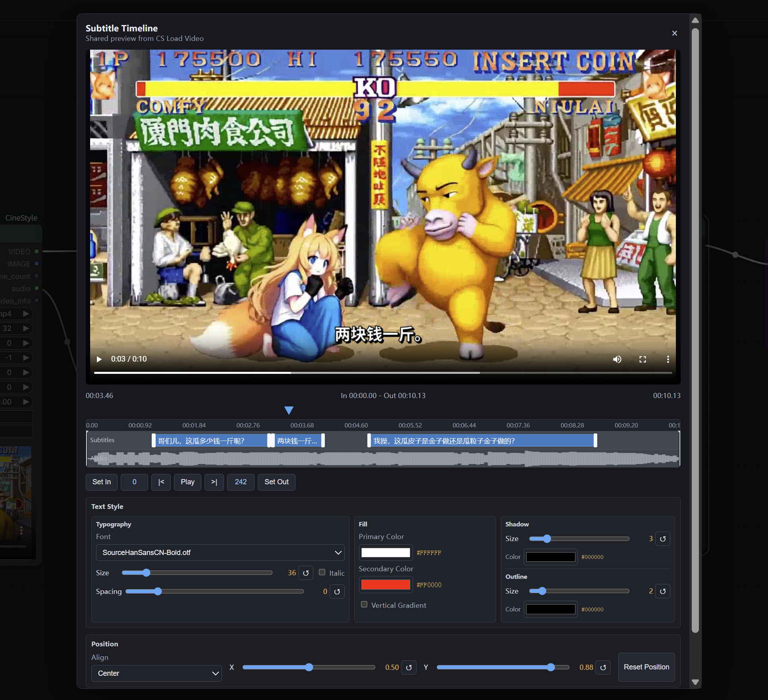This screenshot has width=768, height=700.
Task: Click the Outline Size slider handle
Action: click(x=542, y=591)
